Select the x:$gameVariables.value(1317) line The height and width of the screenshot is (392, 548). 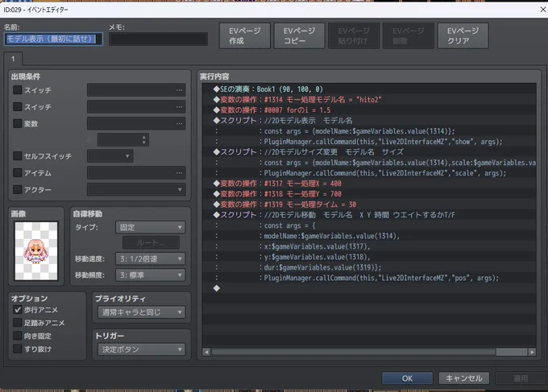(369, 246)
